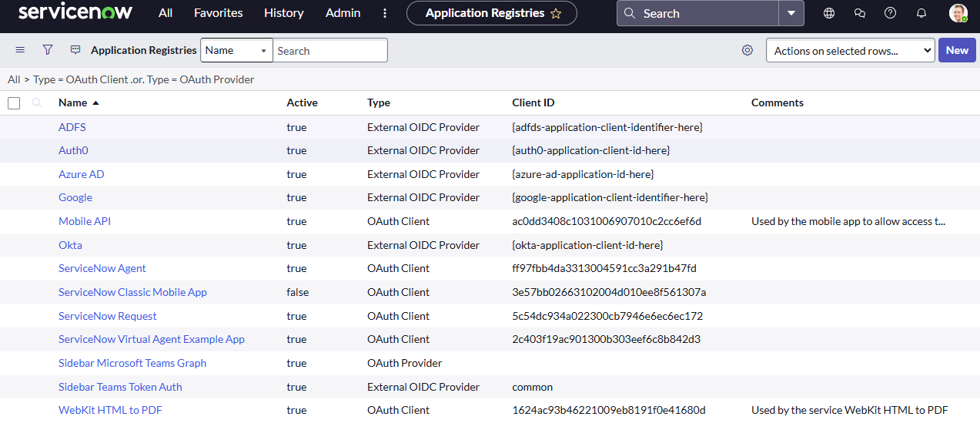Screen dimensions: 980x440
Task: Click comment Used by the service WebKit
Action: click(x=850, y=410)
